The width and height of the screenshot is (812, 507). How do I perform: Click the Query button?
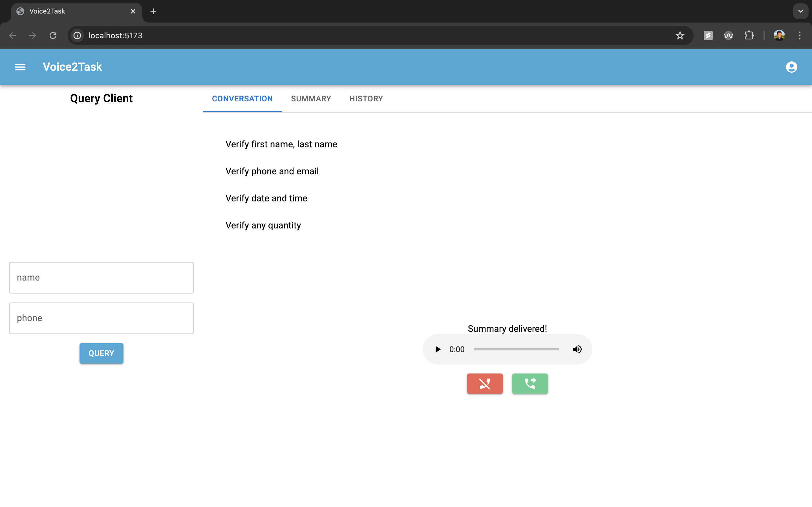point(101,353)
